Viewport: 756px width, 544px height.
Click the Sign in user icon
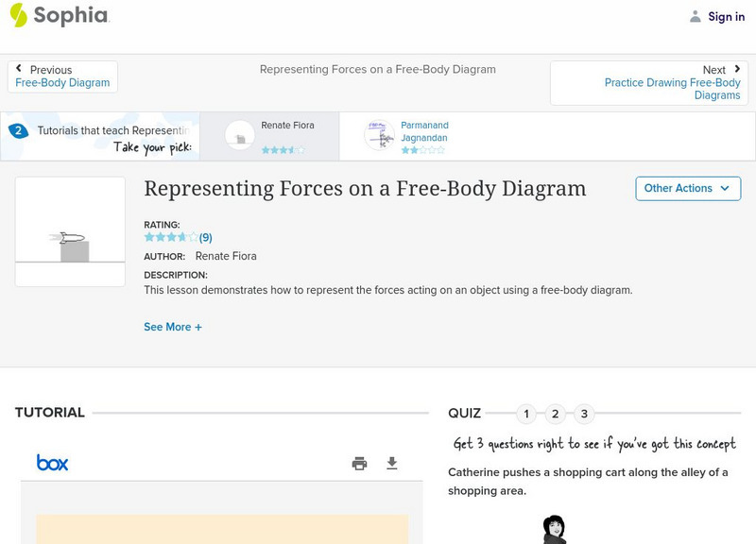point(696,16)
